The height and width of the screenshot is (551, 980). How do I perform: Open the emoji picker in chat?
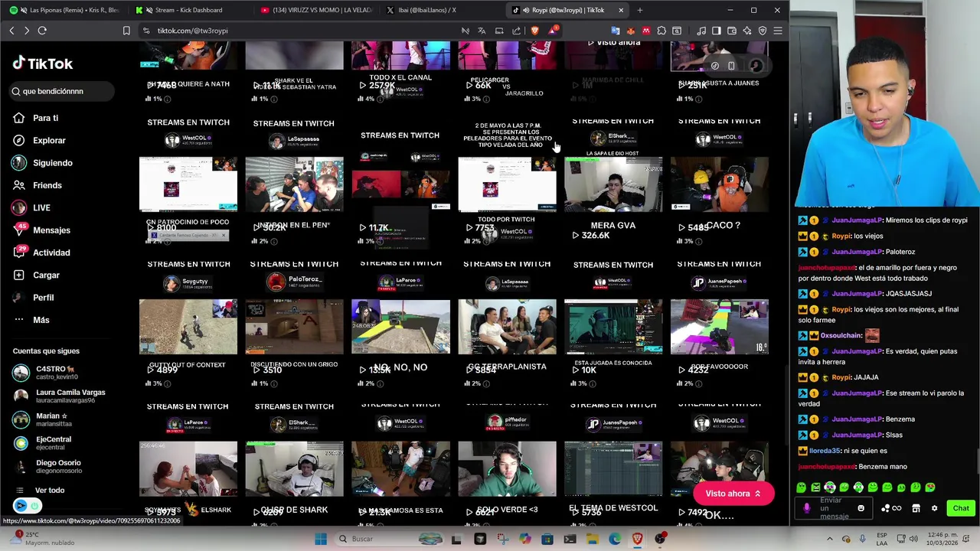[861, 508]
